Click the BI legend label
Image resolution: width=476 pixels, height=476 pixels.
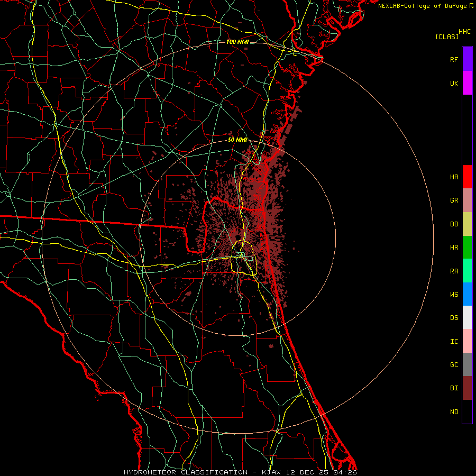coord(454,388)
